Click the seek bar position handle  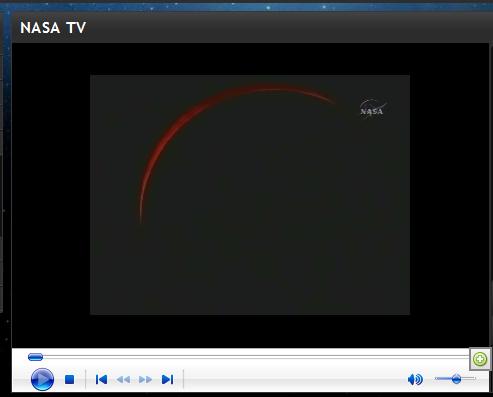pos(35,357)
